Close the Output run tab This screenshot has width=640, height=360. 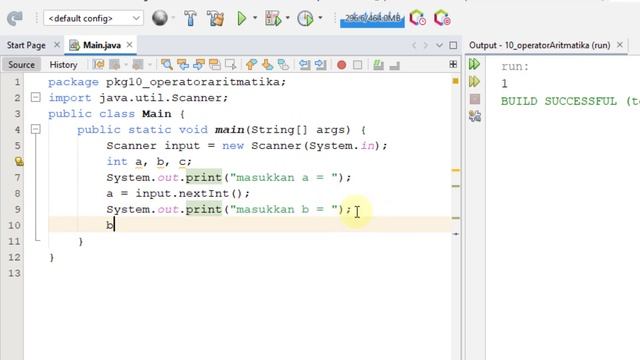click(x=620, y=45)
